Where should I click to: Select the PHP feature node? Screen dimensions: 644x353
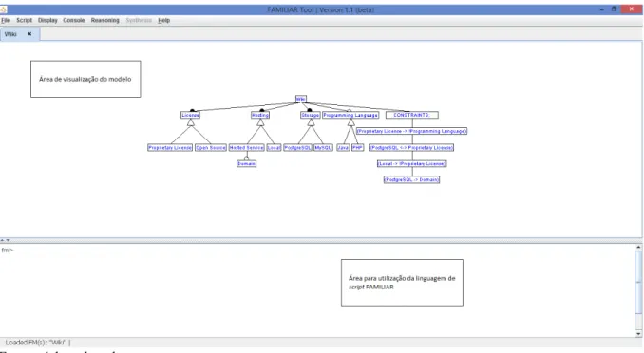(x=358, y=147)
